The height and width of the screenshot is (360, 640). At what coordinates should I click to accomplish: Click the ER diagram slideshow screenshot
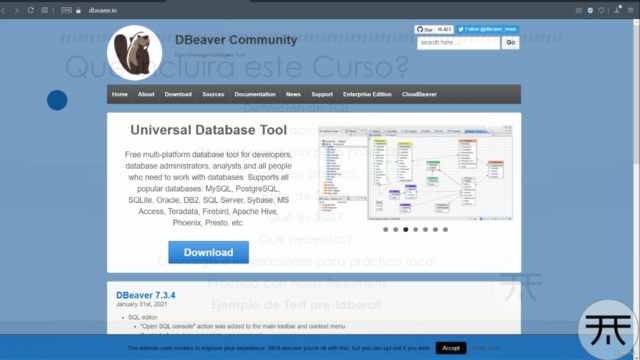pos(416,173)
